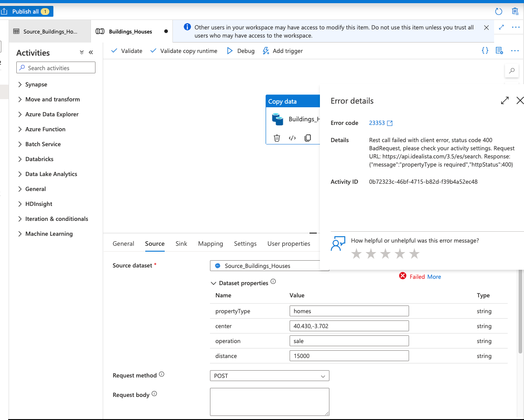The height and width of the screenshot is (420, 524).
Task: Click Request method info icon
Action: click(x=162, y=374)
